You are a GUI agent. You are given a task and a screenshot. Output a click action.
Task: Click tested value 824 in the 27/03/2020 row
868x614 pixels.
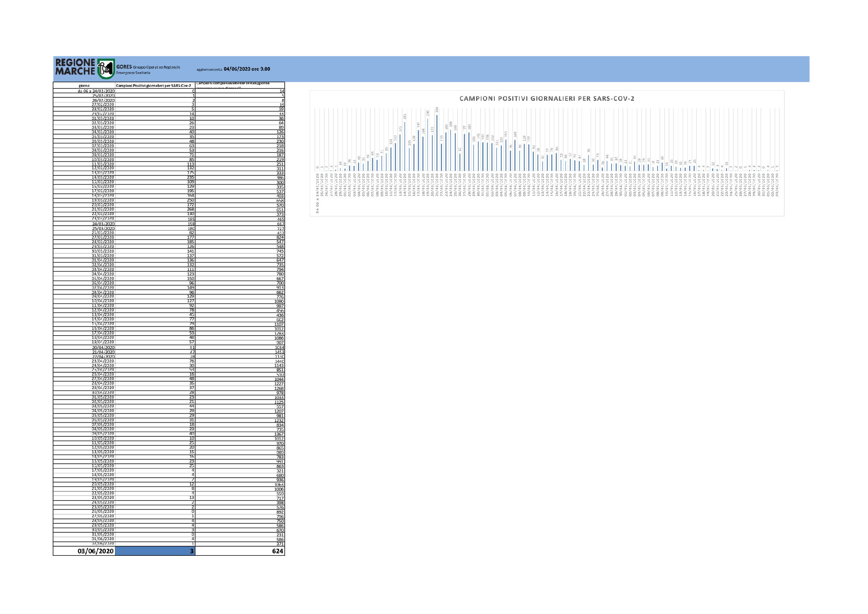click(x=280, y=238)
